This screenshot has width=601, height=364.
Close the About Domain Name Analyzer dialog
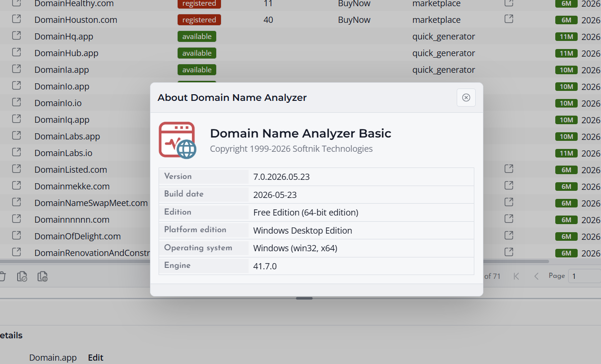click(x=466, y=98)
